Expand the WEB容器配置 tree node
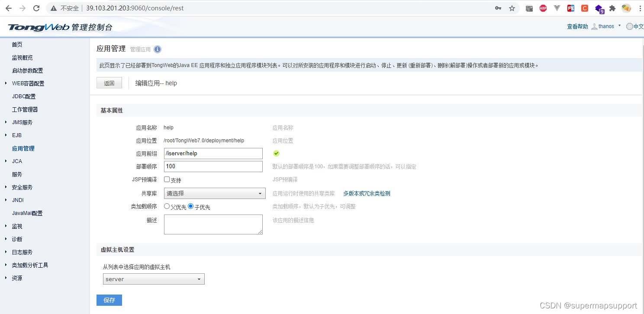The height and width of the screenshot is (314, 644). pyautogui.click(x=6, y=83)
